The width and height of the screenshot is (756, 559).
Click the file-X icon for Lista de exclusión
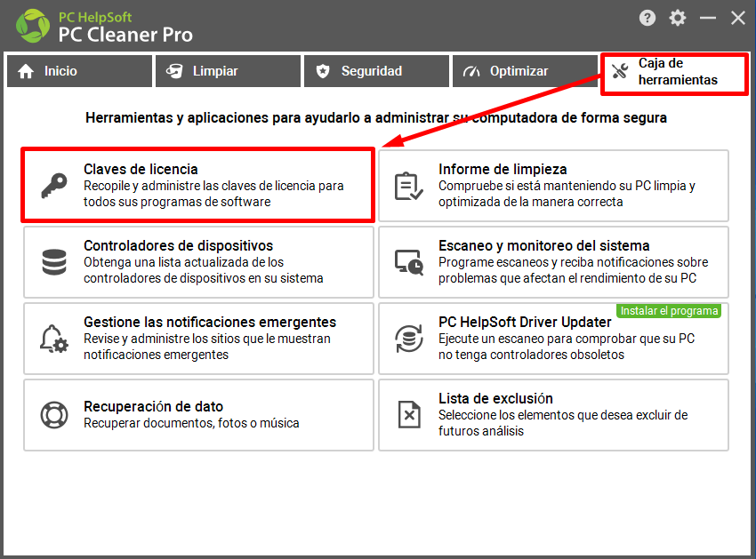(409, 415)
